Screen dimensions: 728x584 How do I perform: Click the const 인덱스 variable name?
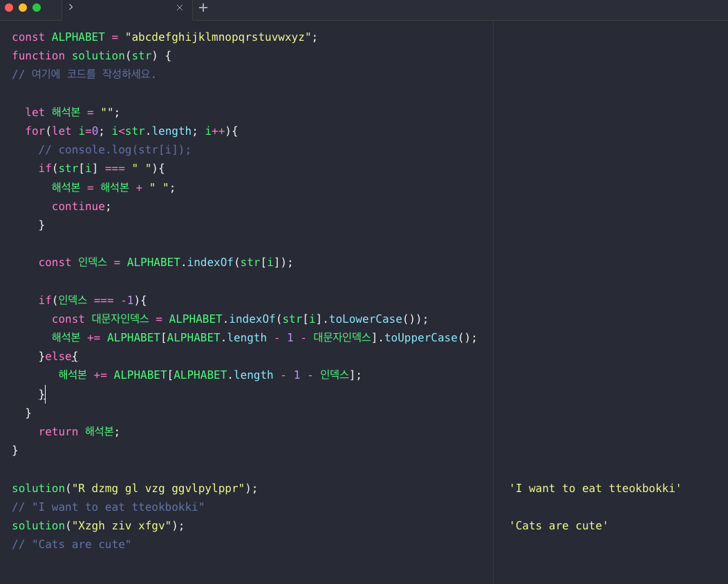93,263
